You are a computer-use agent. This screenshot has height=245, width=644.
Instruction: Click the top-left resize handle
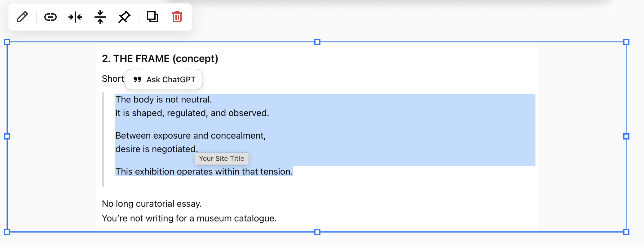pyautogui.click(x=7, y=42)
